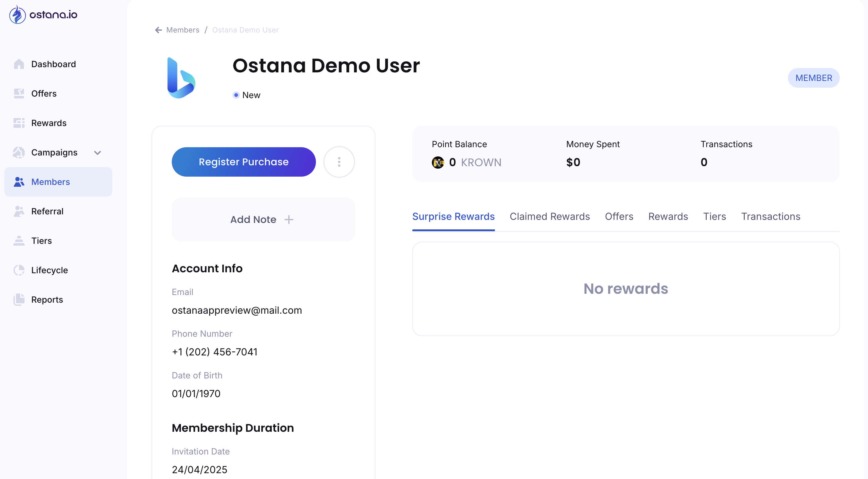Switch to the Offers tab
Viewport: 868px width, 479px height.
tap(619, 216)
